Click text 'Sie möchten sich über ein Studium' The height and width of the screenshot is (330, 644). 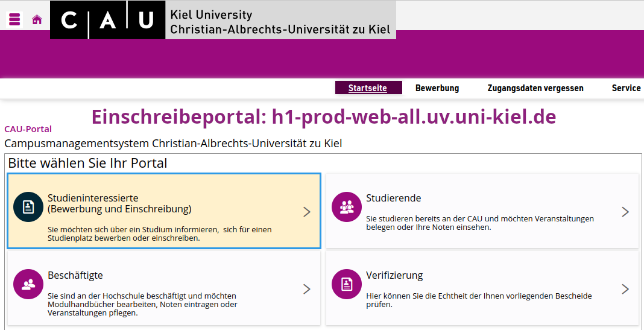pyautogui.click(x=159, y=233)
